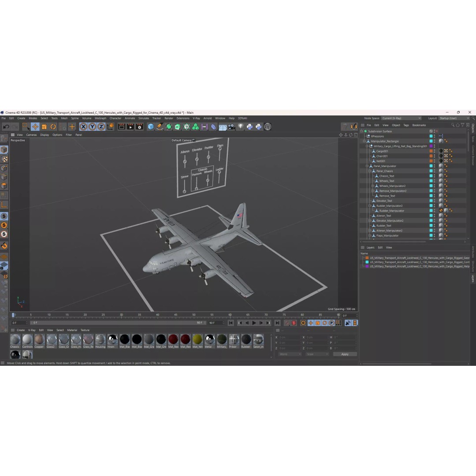
Task: Open viewport Cameras menu
Action: (x=31, y=135)
